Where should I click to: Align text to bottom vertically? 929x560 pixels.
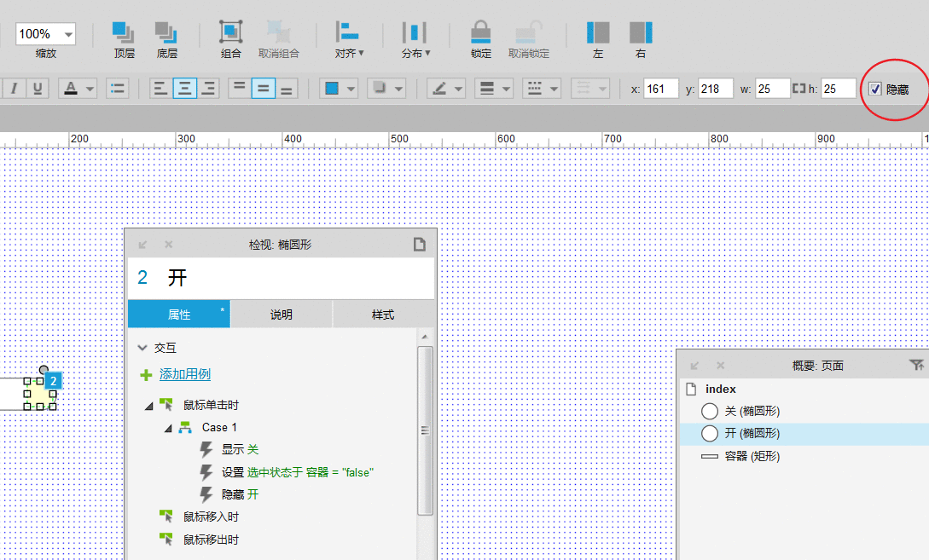pyautogui.click(x=286, y=89)
